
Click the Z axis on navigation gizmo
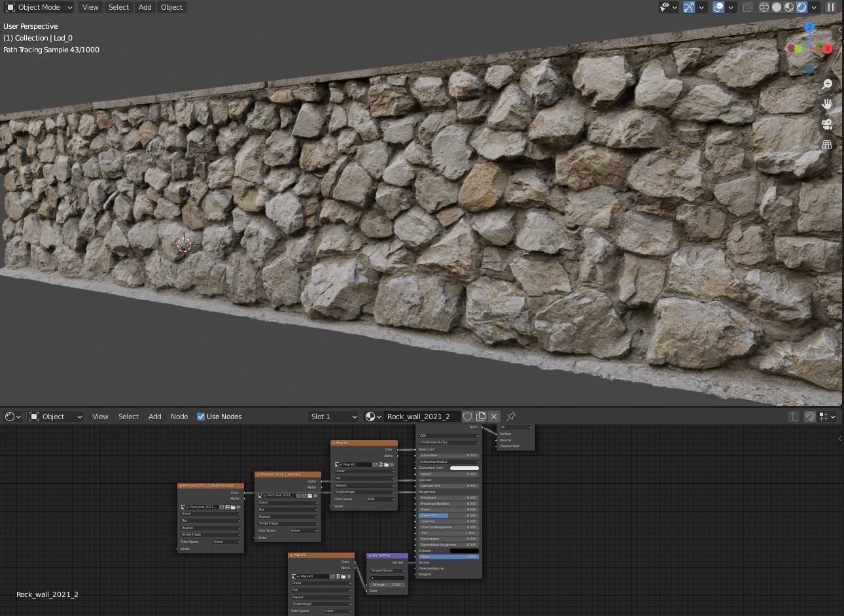pos(809,27)
